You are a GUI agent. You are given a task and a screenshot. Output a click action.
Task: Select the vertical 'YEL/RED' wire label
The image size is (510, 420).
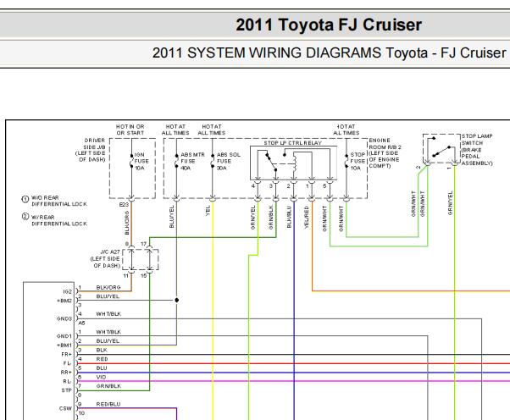(x=307, y=217)
